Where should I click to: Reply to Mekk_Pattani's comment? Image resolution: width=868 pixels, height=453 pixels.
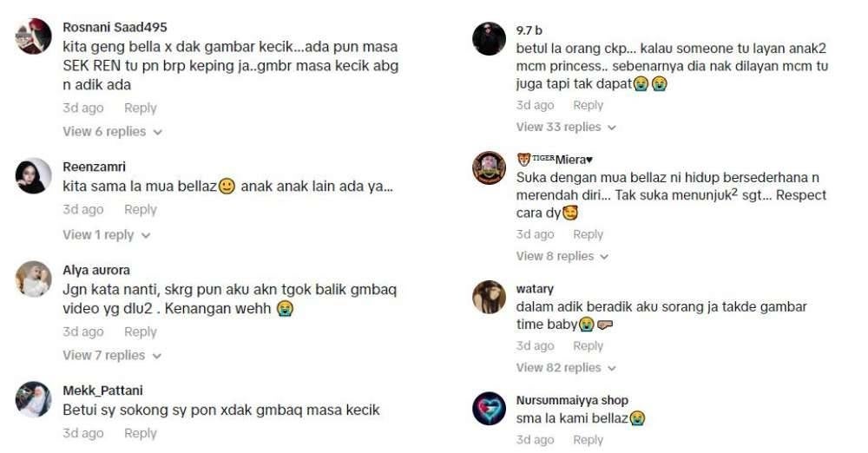pyautogui.click(x=141, y=434)
